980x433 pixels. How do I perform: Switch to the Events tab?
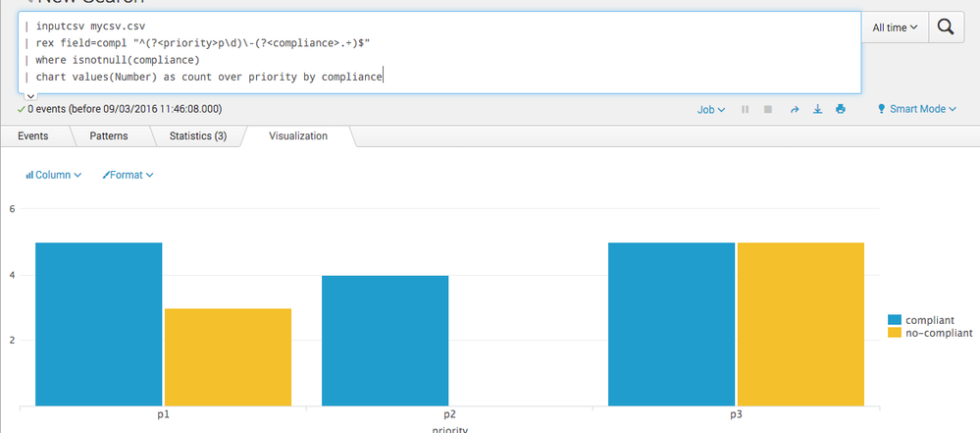point(33,136)
